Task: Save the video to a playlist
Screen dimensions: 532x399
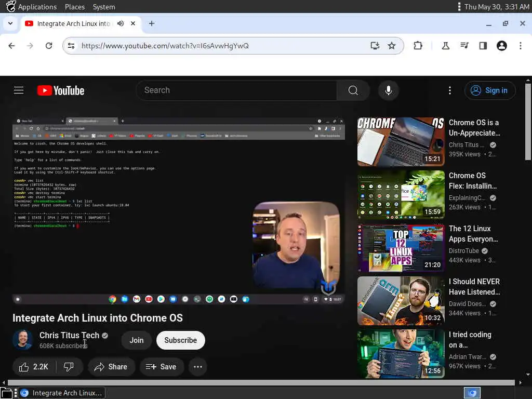Action: pos(161,367)
